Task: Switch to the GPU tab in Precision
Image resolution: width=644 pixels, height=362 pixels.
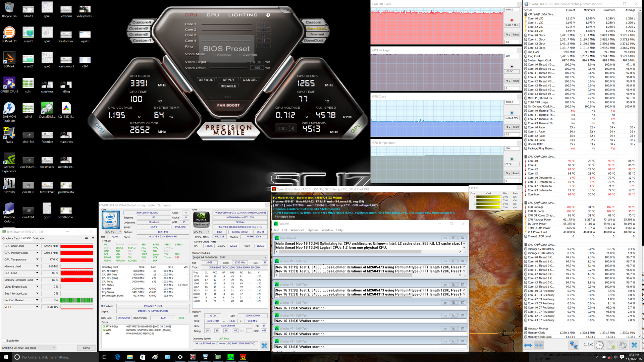Action: 213,15
